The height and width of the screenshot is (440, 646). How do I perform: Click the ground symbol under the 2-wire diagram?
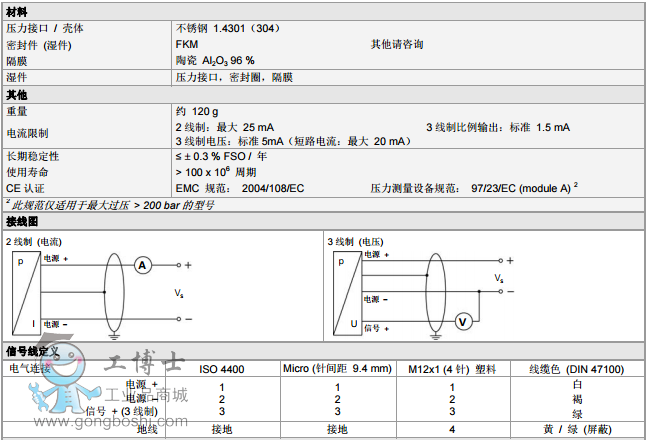(113, 335)
